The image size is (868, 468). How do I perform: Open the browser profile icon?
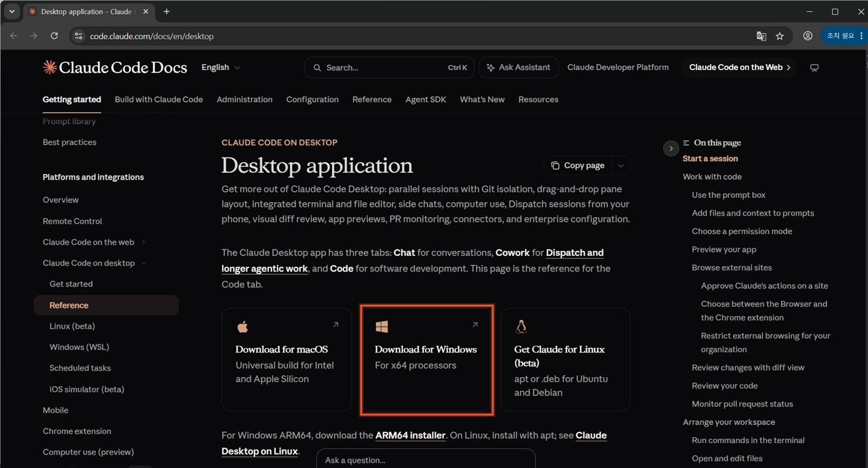(808, 36)
